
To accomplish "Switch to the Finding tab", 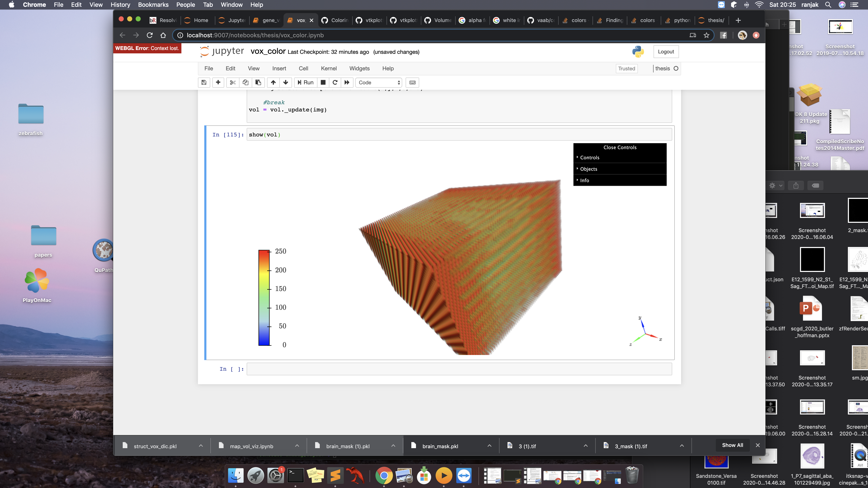I will [610, 20].
